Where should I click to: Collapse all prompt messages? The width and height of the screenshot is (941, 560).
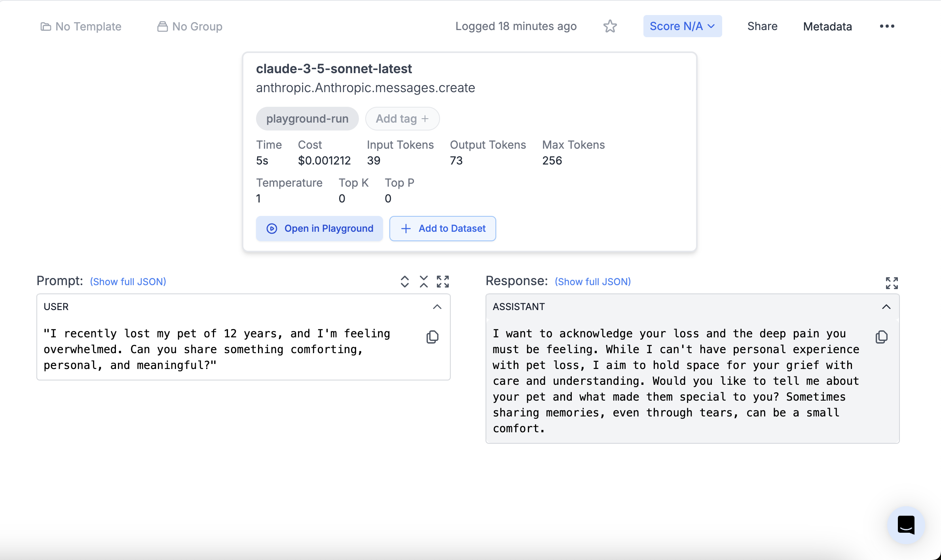click(423, 282)
